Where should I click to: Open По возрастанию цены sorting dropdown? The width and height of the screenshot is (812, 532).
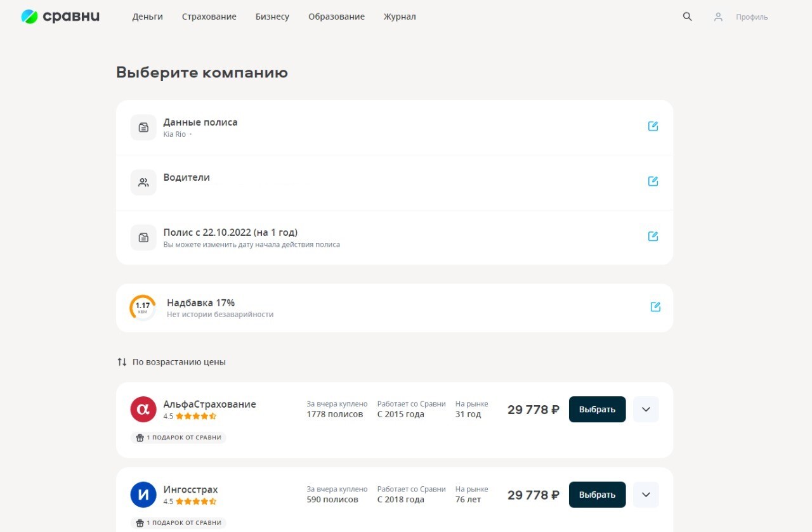171,362
